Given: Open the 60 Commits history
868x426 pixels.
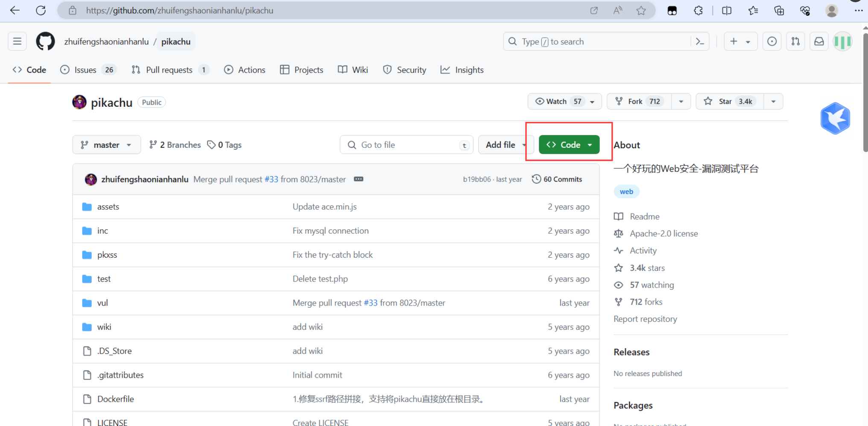Looking at the screenshot, I should point(557,179).
